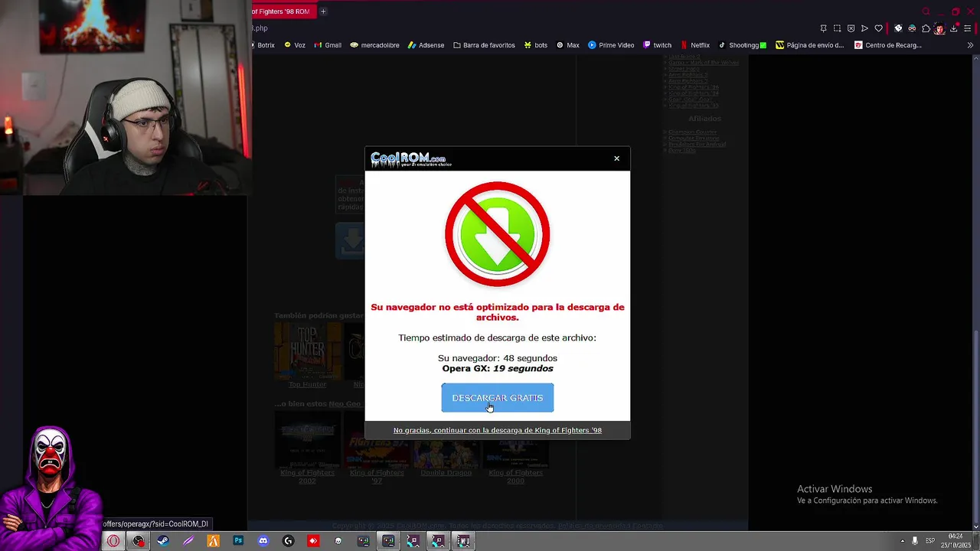Open the Top Hunter game thumbnail
The height and width of the screenshot is (551, 980).
[308, 350]
